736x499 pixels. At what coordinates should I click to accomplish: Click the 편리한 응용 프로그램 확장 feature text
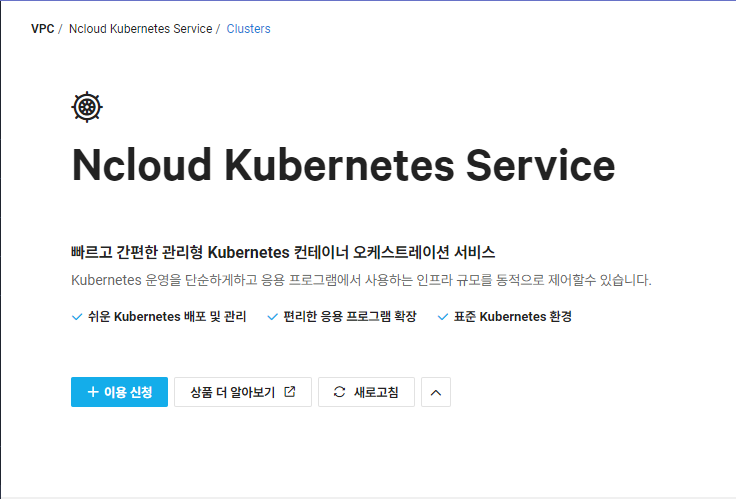pyautogui.click(x=350, y=316)
